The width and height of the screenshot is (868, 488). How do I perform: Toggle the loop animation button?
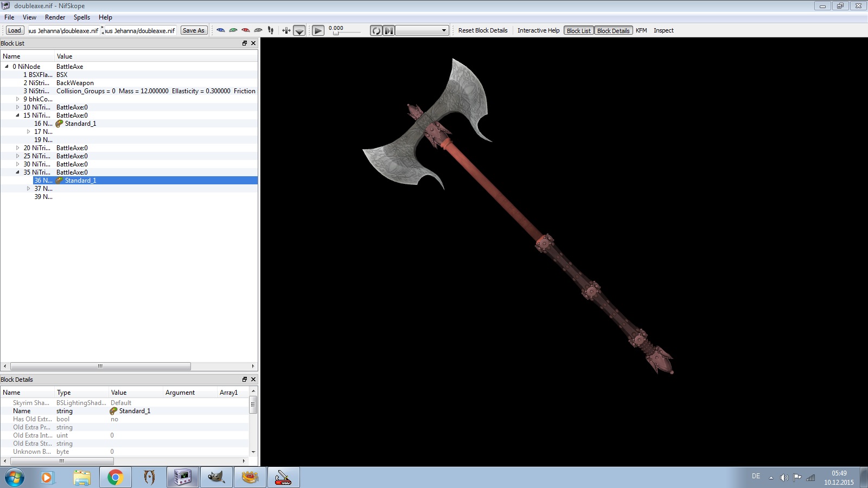coord(376,31)
